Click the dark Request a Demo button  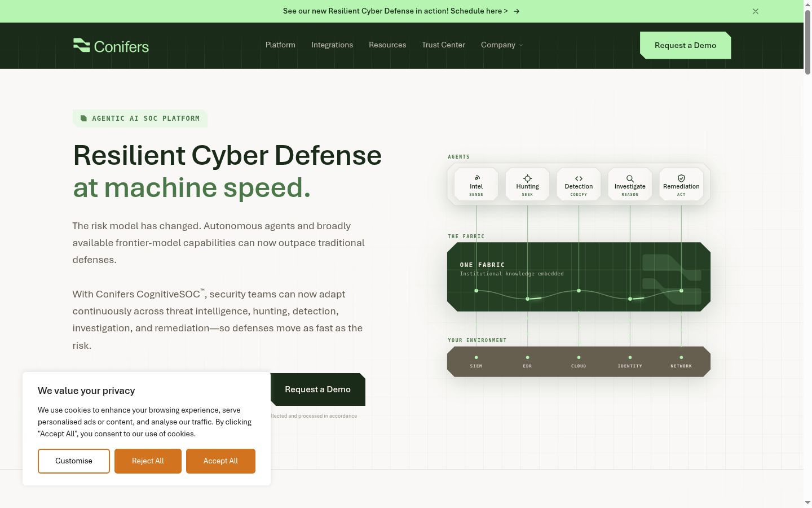(318, 389)
